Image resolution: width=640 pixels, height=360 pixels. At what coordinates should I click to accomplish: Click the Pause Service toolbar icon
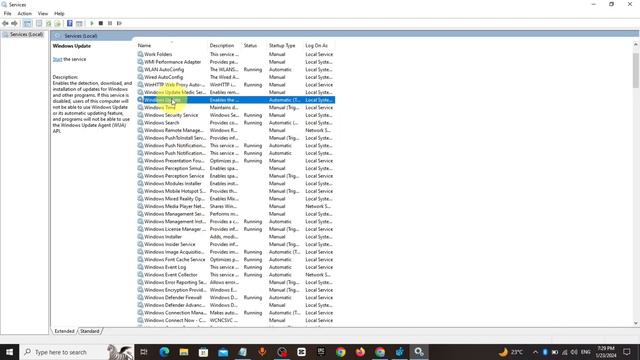[x=110, y=23]
